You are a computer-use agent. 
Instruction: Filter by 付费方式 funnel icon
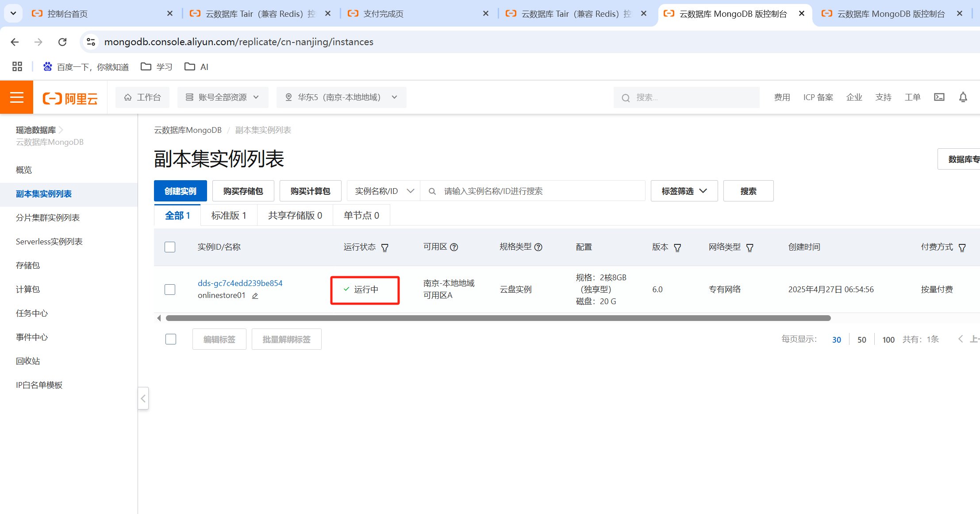click(962, 247)
